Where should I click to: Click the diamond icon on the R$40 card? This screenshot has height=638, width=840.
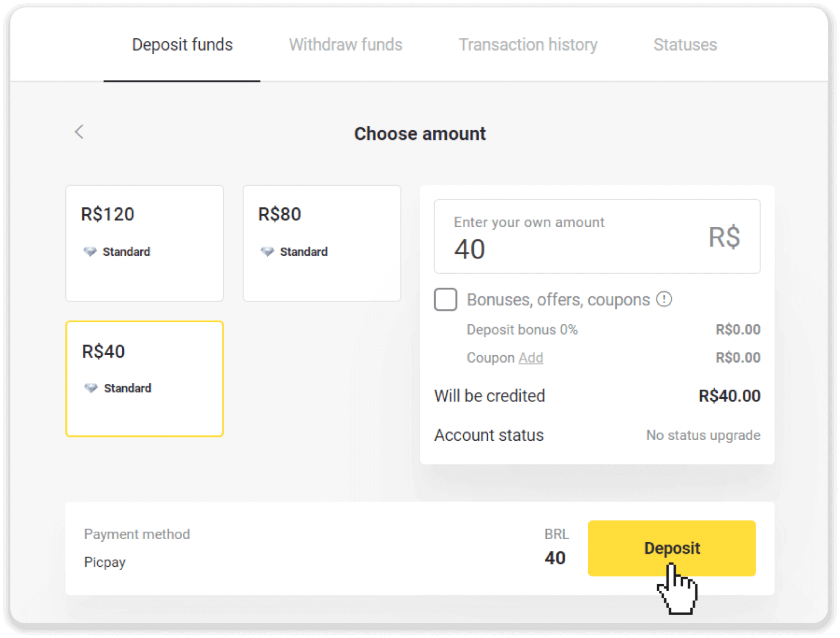(90, 388)
